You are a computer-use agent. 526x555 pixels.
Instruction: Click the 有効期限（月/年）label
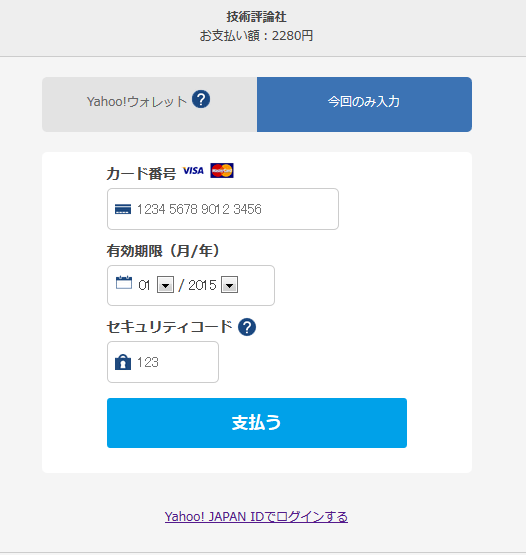(163, 251)
